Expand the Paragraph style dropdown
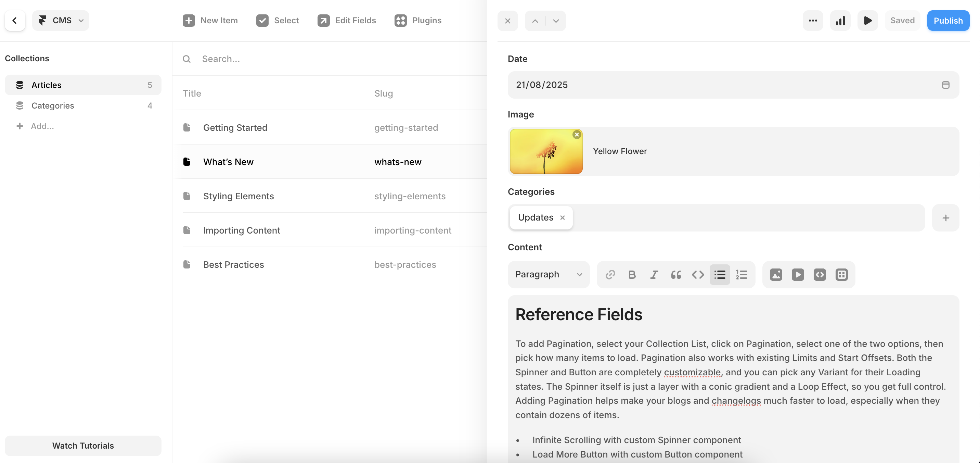 (x=548, y=275)
